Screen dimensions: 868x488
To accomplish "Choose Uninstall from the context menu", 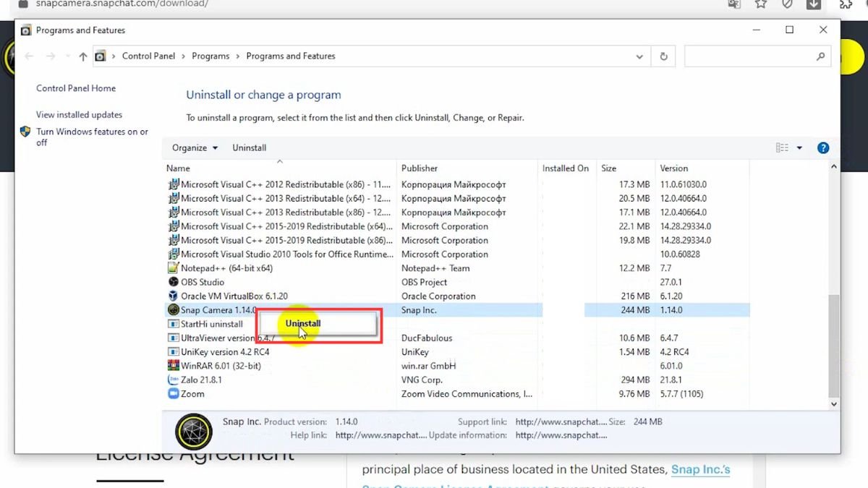I will pyautogui.click(x=303, y=324).
